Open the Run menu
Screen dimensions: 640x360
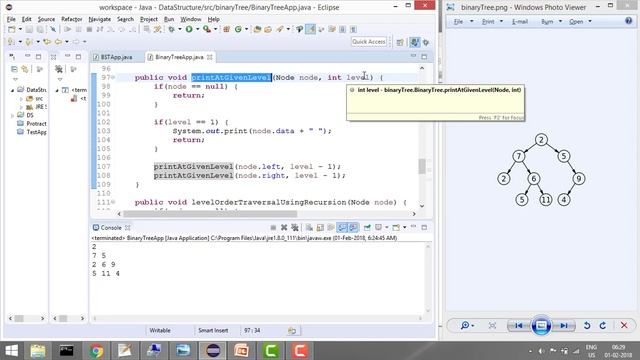(169, 19)
